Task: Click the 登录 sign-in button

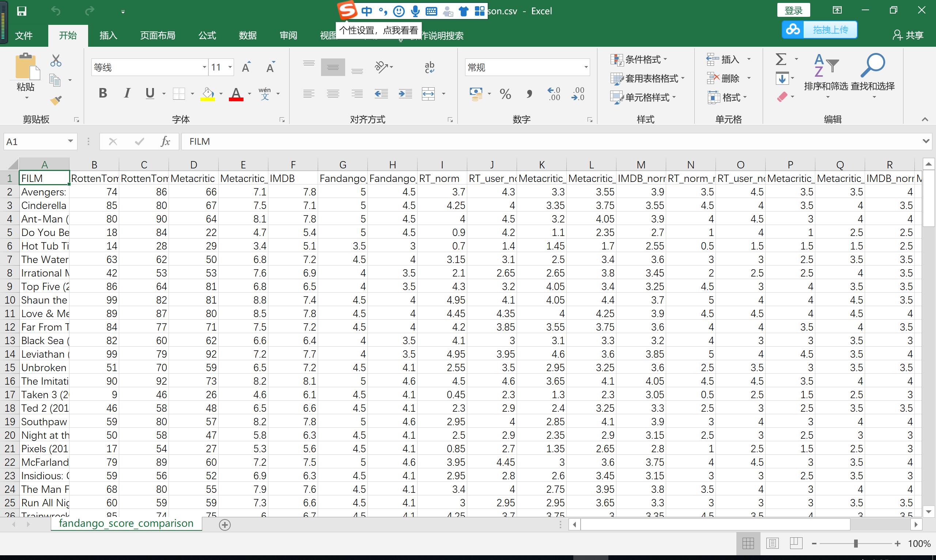Action: [x=793, y=11]
